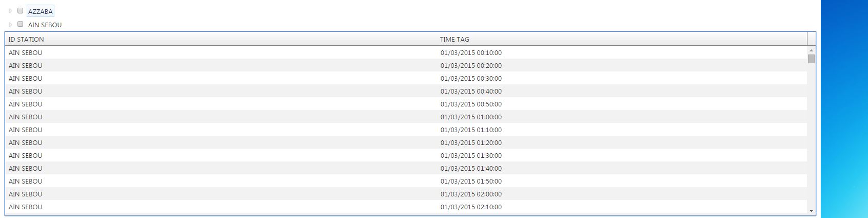Tick the AIN SEBOU station checkbox
The height and width of the screenshot is (218, 868).
[x=21, y=24]
